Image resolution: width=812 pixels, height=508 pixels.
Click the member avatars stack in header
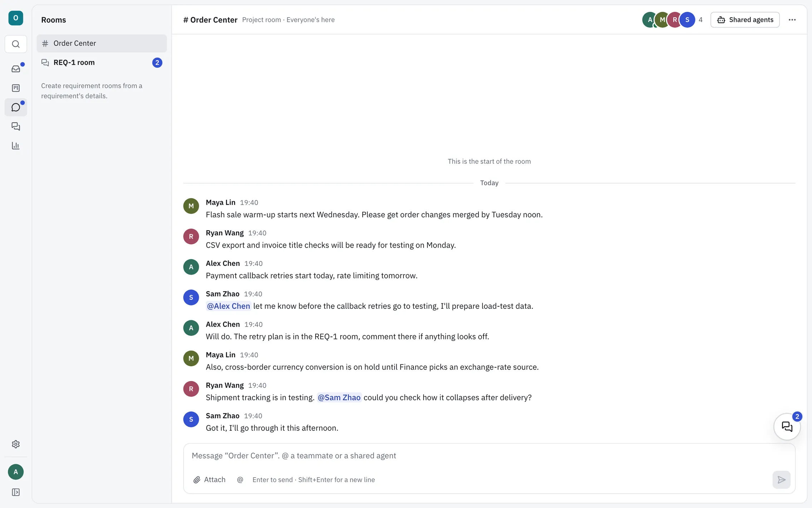(x=668, y=20)
